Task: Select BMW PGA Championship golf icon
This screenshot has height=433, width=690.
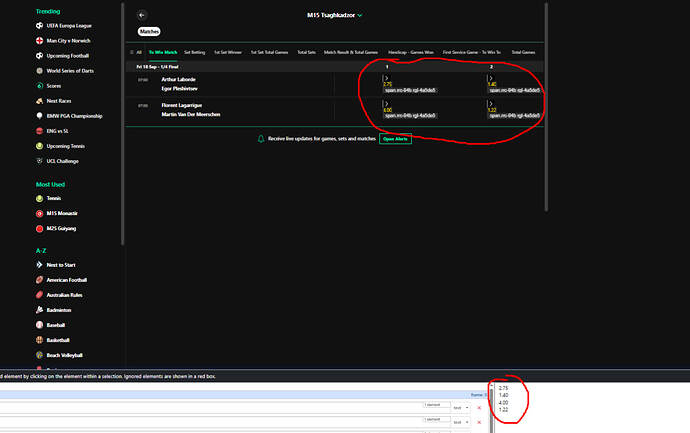Action: point(39,116)
